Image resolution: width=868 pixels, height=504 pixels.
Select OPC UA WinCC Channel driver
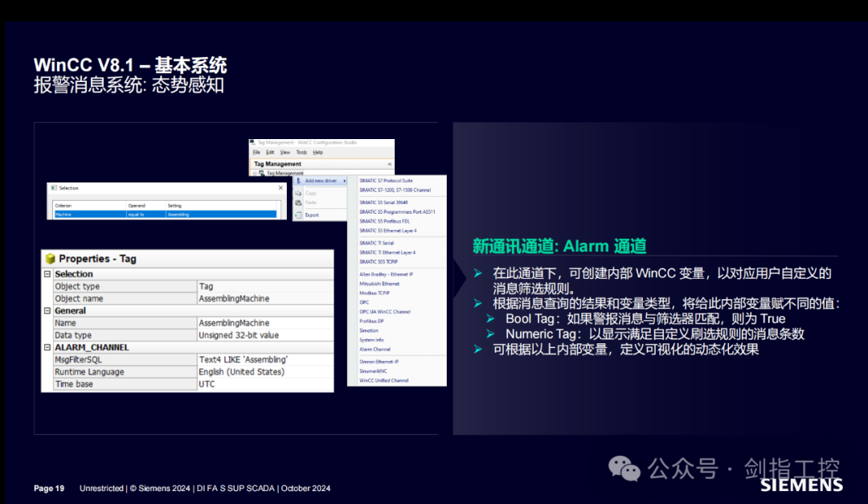click(385, 310)
